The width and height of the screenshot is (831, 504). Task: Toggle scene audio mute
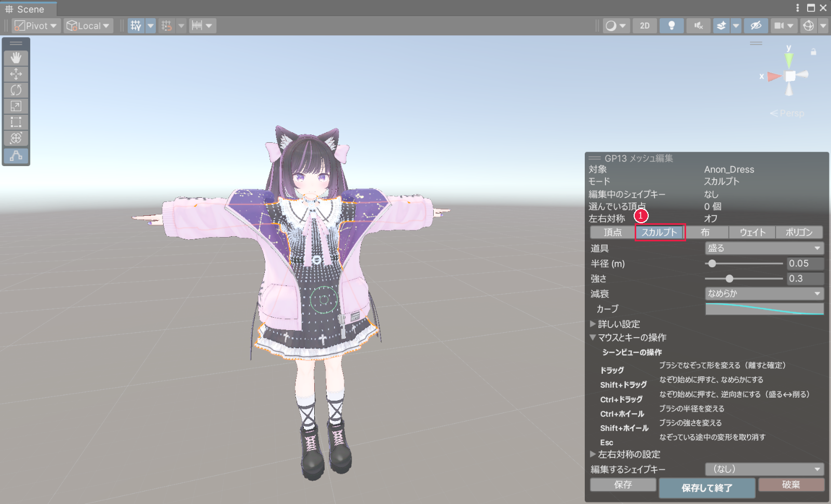point(699,25)
